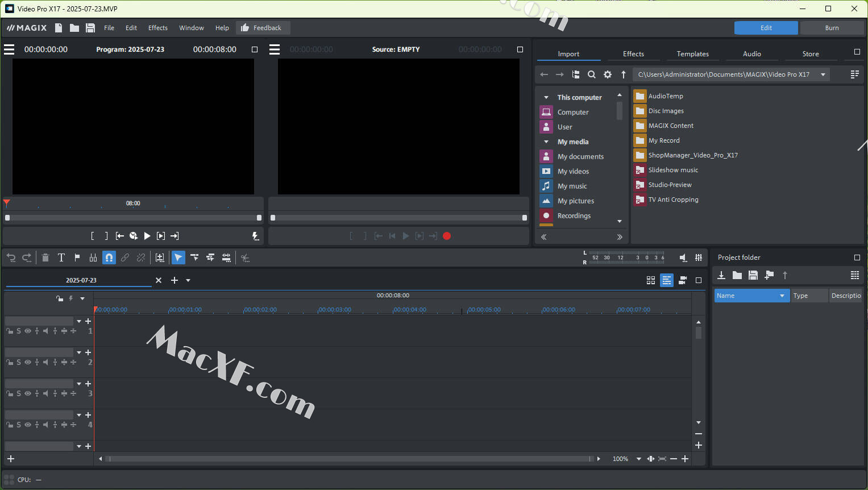Add a new track with bottom-left plus
Image resolution: width=868 pixels, height=490 pixels.
(x=11, y=459)
